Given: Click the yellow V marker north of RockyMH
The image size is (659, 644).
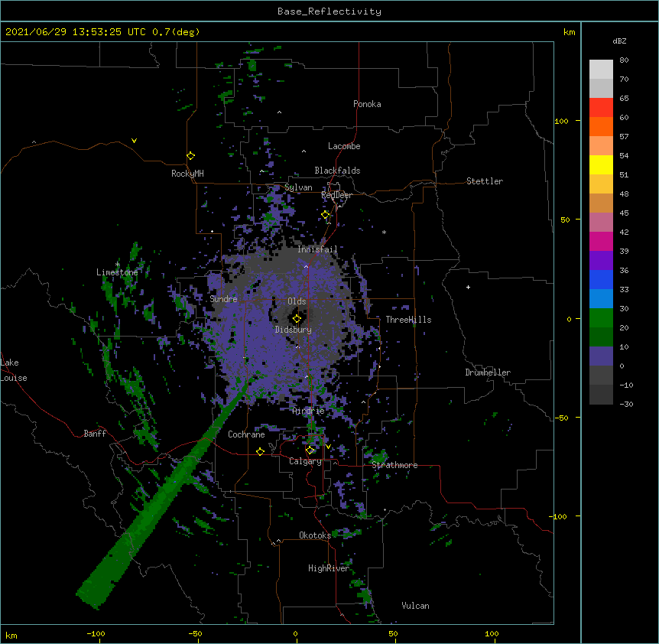Looking at the screenshot, I should [134, 141].
